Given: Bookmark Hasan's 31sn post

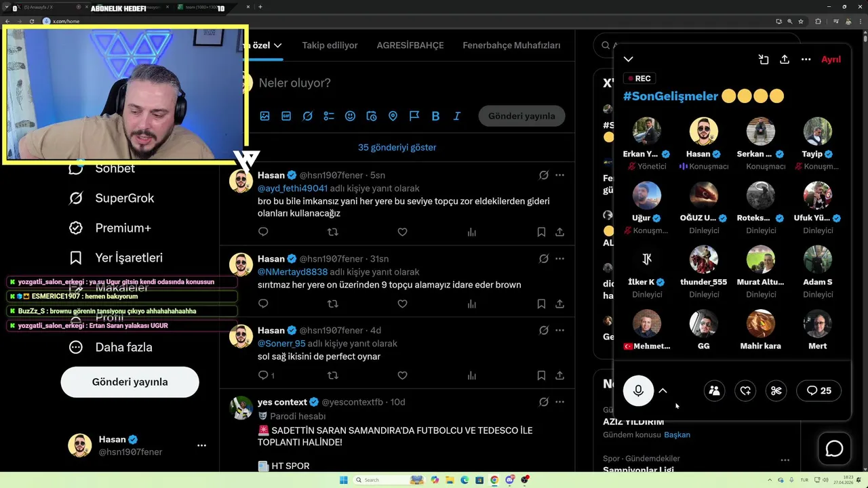Looking at the screenshot, I should (541, 304).
